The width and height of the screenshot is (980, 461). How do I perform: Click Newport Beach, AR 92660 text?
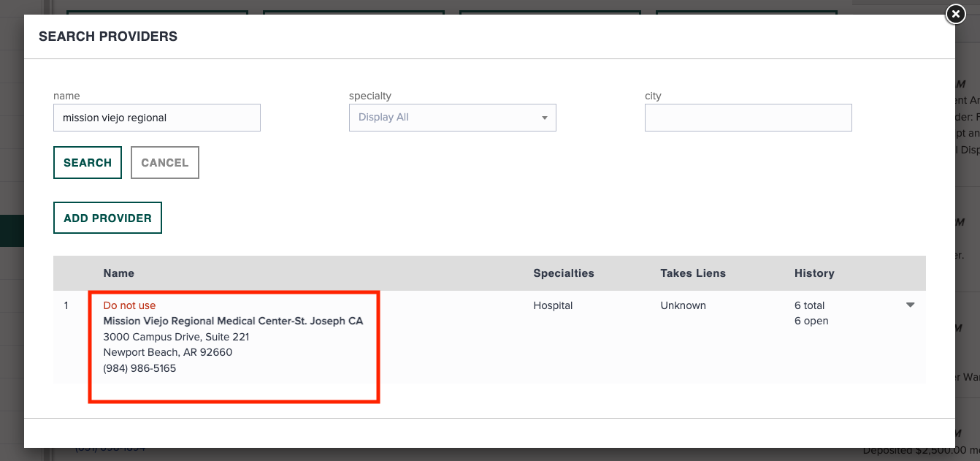click(x=168, y=352)
